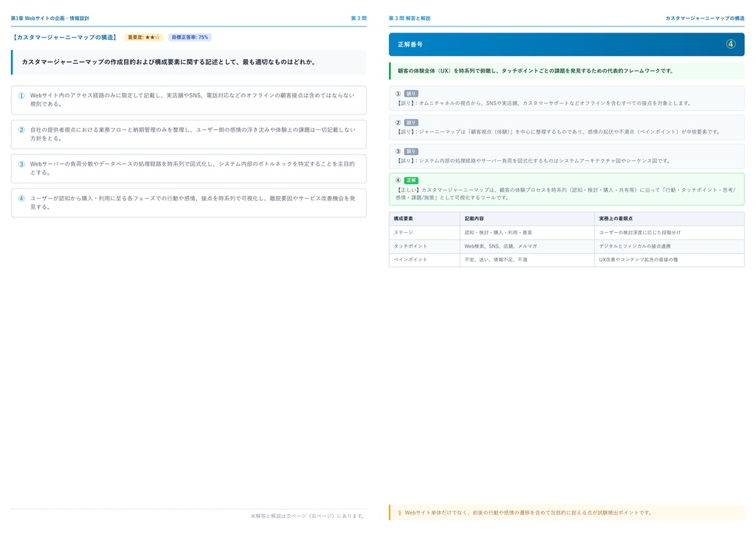Click the 重要度 ★★☆ badge
Image resolution: width=756 pixels, height=535 pixels.
[x=144, y=37]
